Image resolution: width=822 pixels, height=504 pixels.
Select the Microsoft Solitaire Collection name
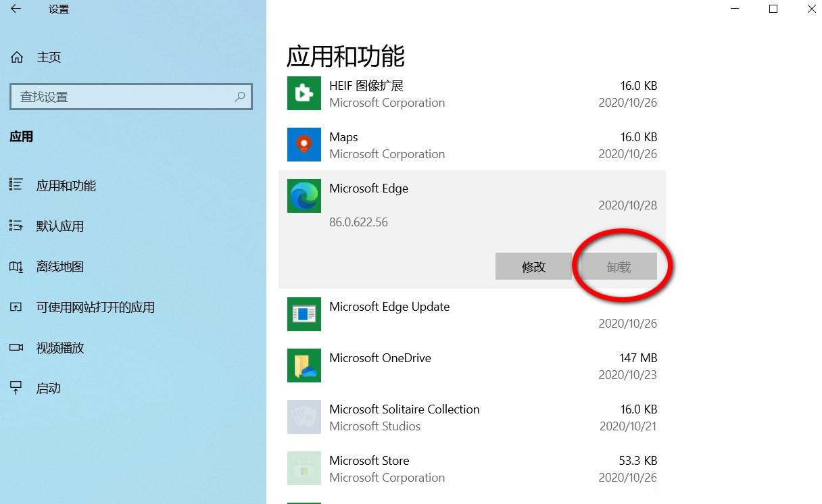404,409
